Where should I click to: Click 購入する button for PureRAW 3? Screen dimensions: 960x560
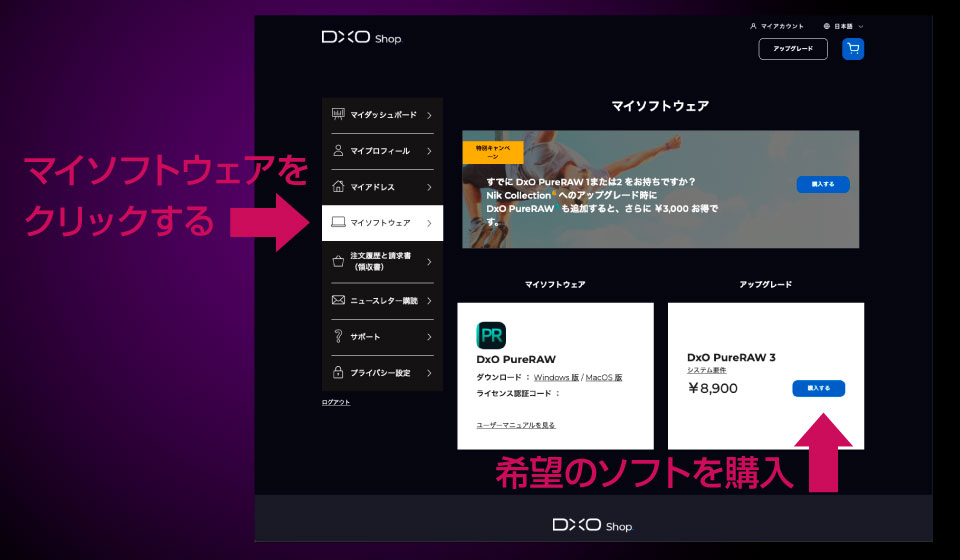(819, 388)
